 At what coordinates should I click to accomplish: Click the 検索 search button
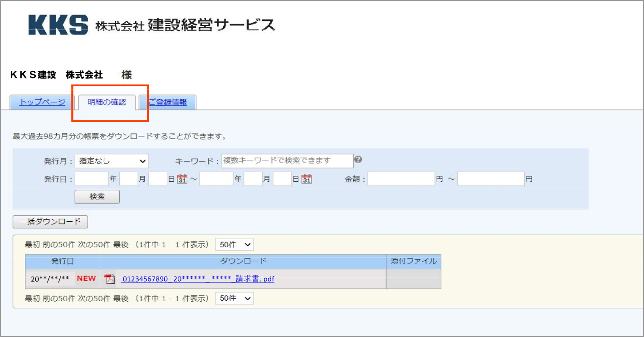pyautogui.click(x=97, y=197)
